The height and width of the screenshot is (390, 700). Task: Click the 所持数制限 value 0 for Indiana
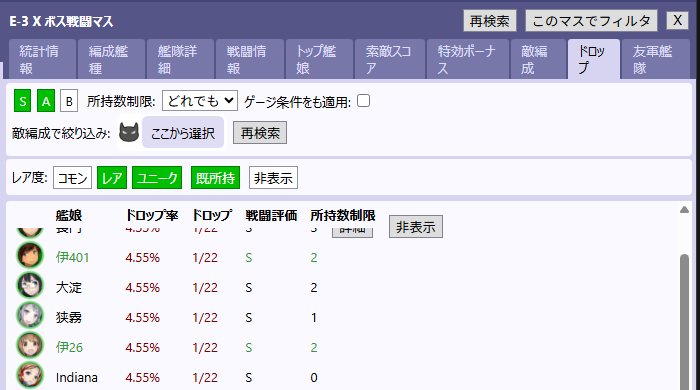click(x=314, y=378)
